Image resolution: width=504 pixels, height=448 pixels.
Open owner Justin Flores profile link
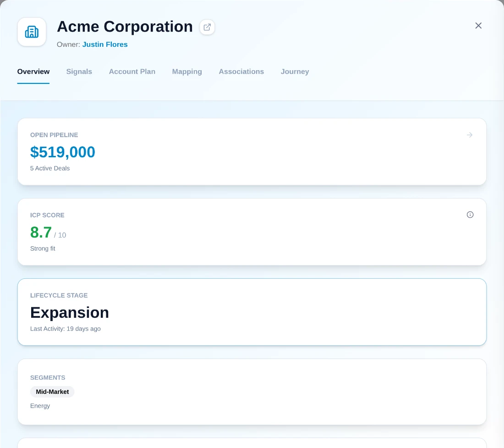[105, 44]
